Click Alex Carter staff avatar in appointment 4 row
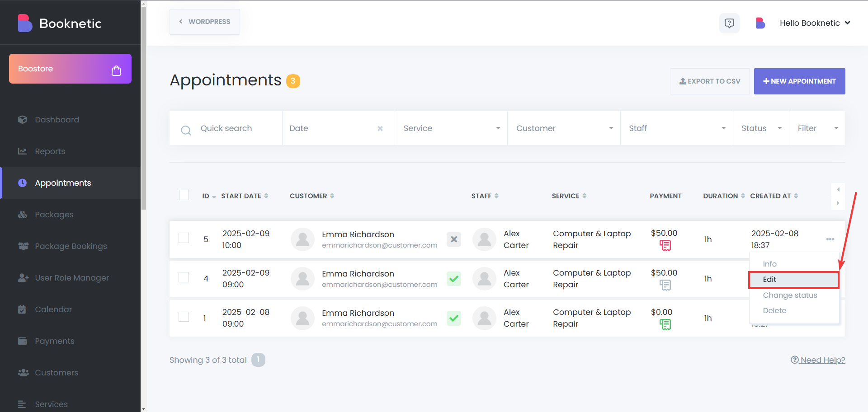 click(x=484, y=279)
